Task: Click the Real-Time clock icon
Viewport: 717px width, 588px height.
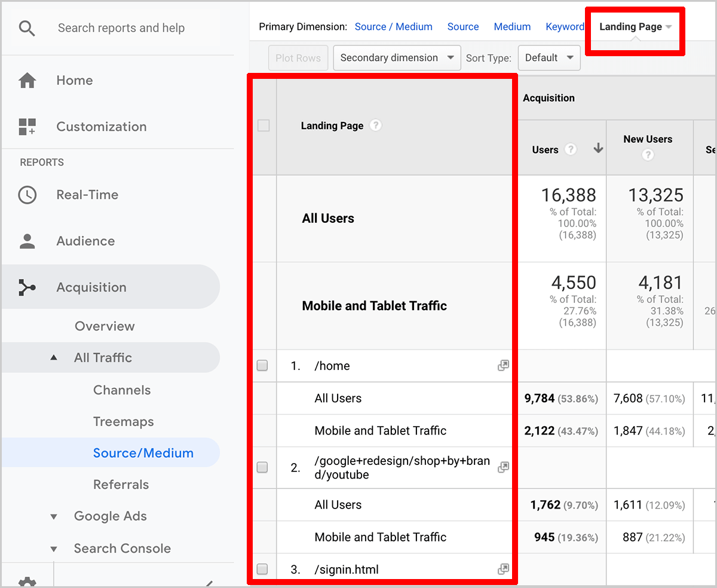Action: [27, 195]
